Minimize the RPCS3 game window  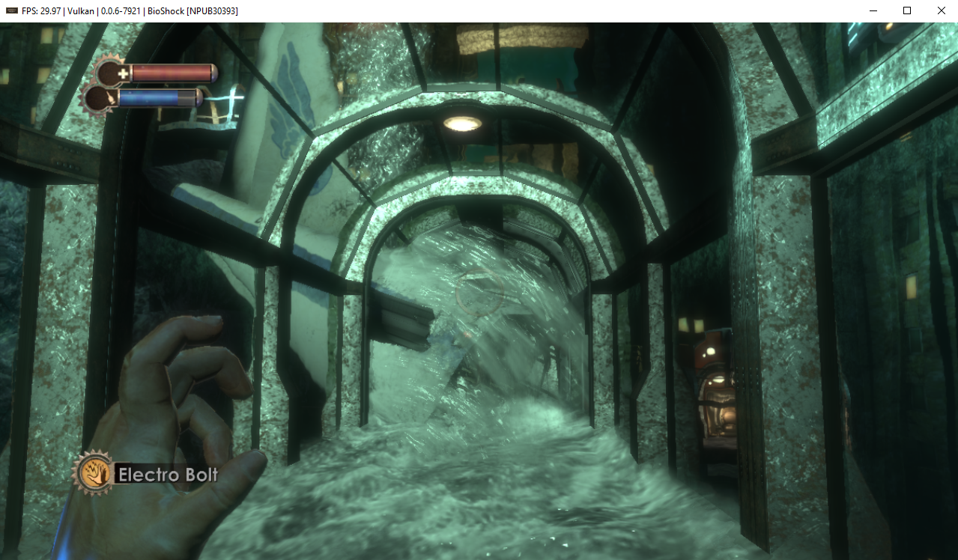tap(873, 10)
